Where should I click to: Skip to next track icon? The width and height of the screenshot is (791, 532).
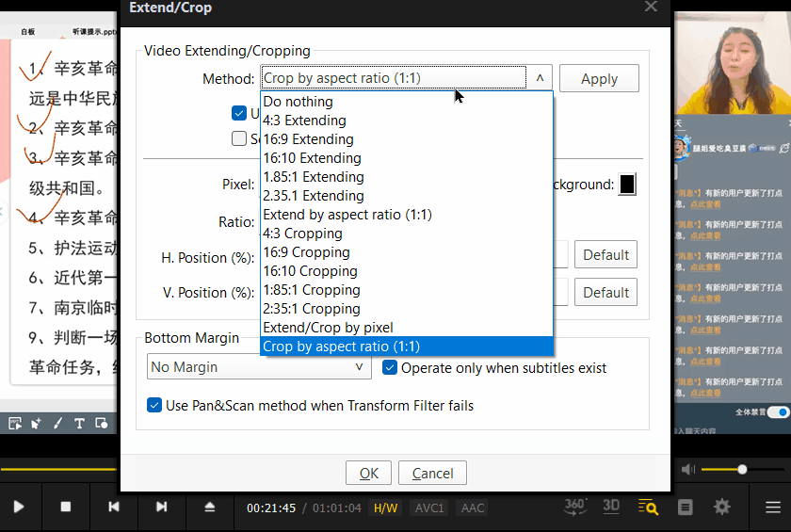tap(162, 507)
